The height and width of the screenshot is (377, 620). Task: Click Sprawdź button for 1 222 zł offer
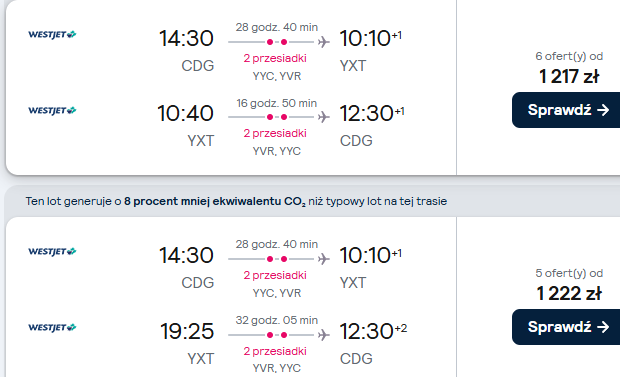pyautogui.click(x=566, y=327)
